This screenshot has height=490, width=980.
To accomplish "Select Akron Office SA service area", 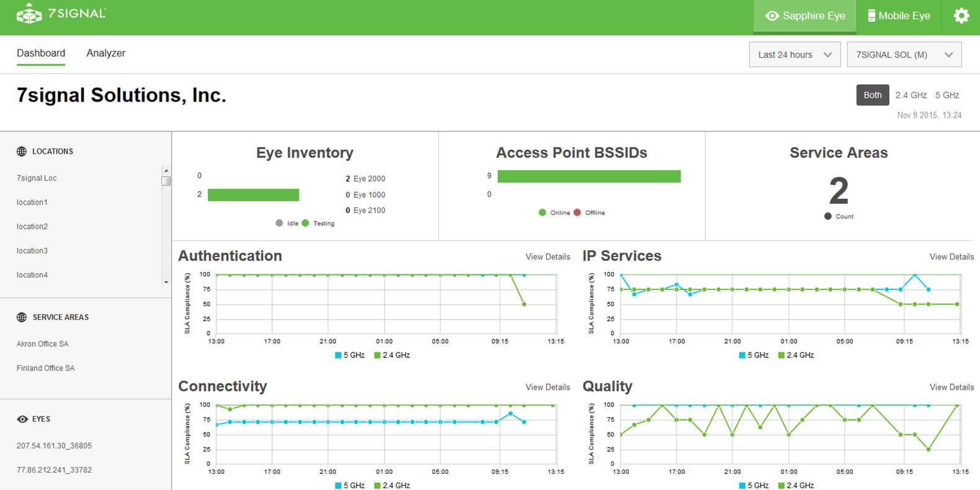I will coord(43,344).
